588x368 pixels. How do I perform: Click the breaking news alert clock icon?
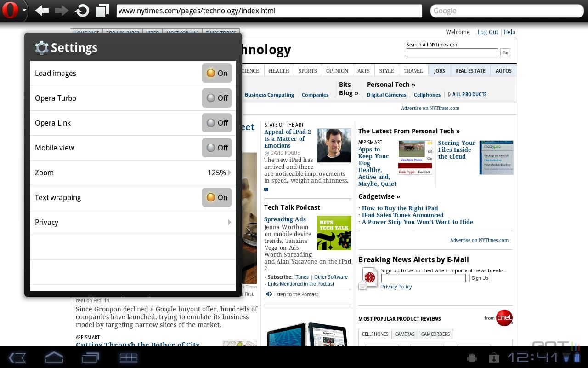click(x=369, y=278)
